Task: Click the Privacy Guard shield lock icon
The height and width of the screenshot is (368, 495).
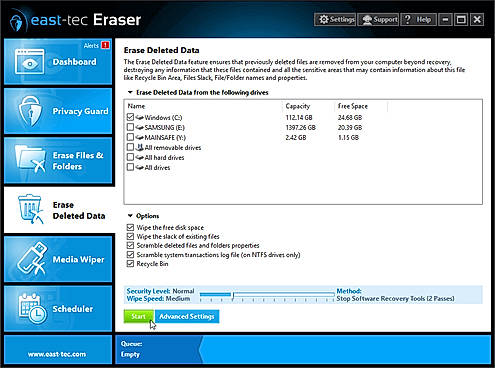Action: [x=30, y=111]
